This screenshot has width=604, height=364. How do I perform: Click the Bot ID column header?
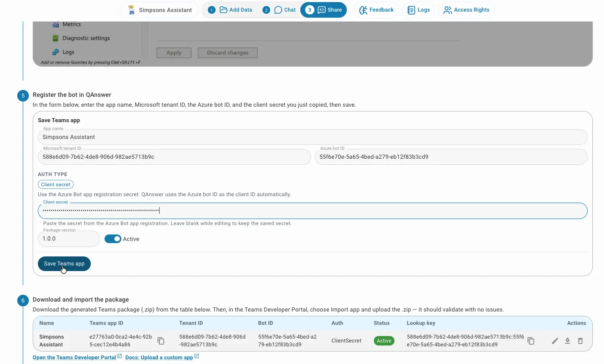(265, 323)
